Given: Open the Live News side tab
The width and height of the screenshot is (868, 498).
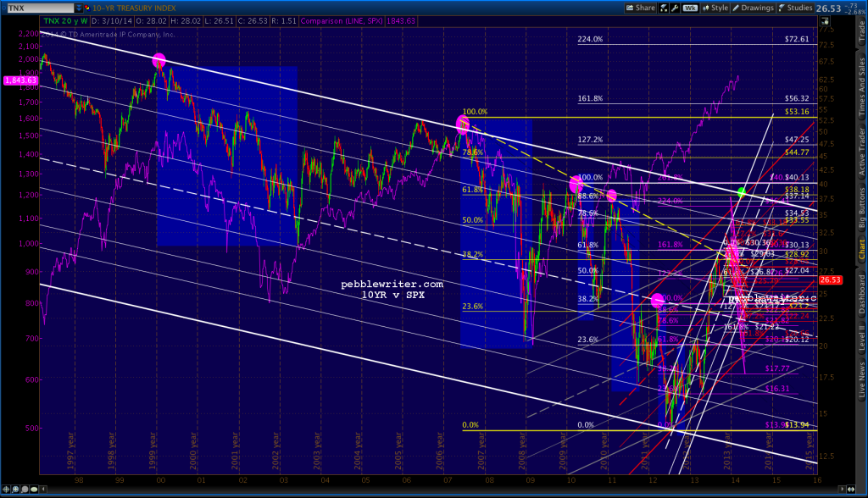Looking at the screenshot, I should click(861, 380).
